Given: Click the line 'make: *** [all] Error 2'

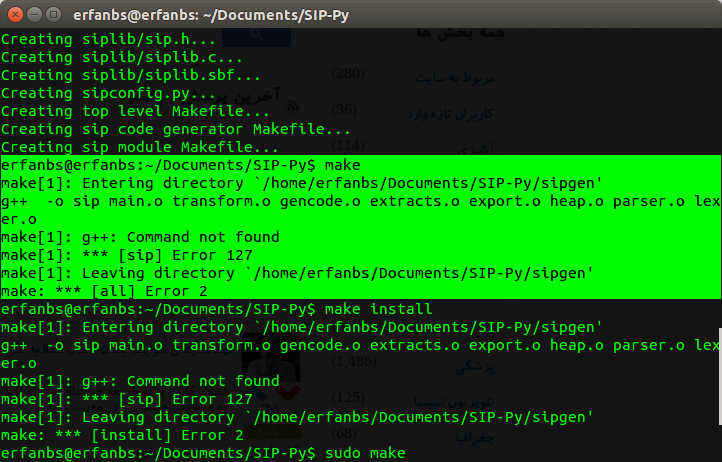Looking at the screenshot, I should pyautogui.click(x=104, y=291).
